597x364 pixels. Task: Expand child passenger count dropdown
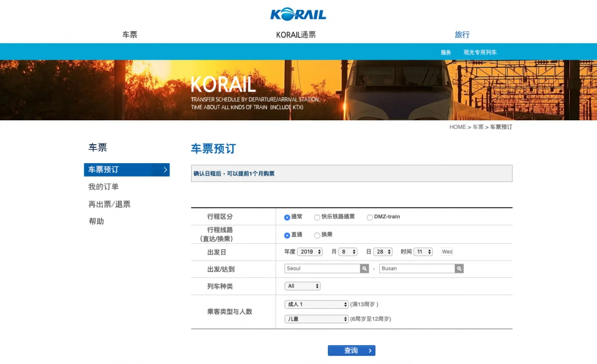pos(316,319)
